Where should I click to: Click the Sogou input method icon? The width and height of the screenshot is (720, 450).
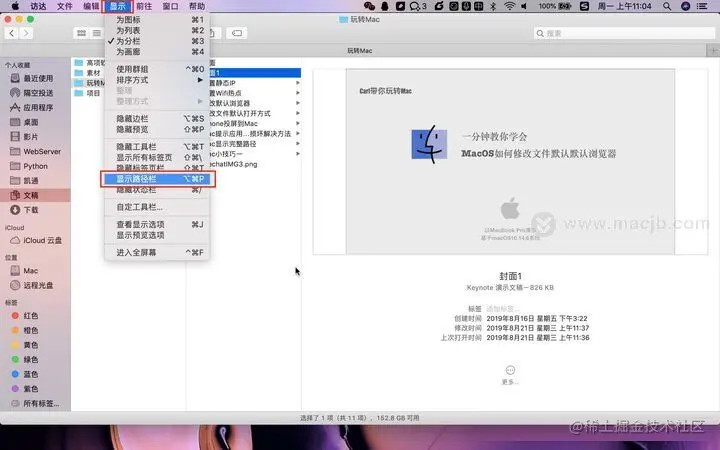tap(584, 6)
